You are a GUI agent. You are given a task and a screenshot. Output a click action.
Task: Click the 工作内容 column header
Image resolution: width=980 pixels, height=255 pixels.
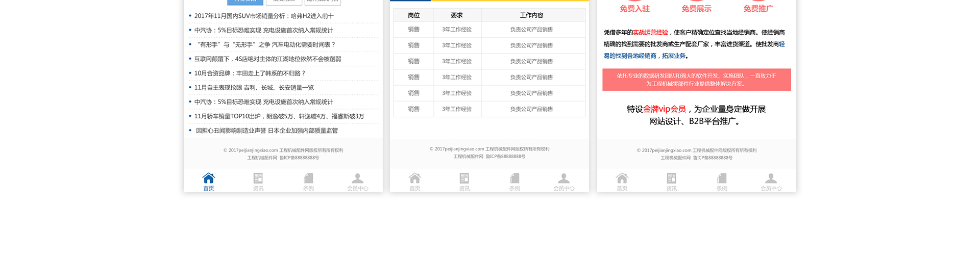click(x=532, y=15)
